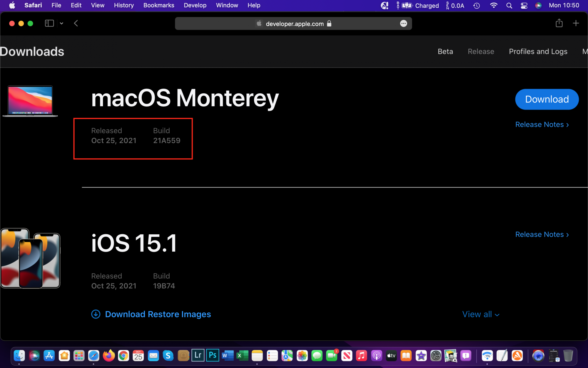The width and height of the screenshot is (588, 368).
Task: Open the History menu
Action: (124, 5)
